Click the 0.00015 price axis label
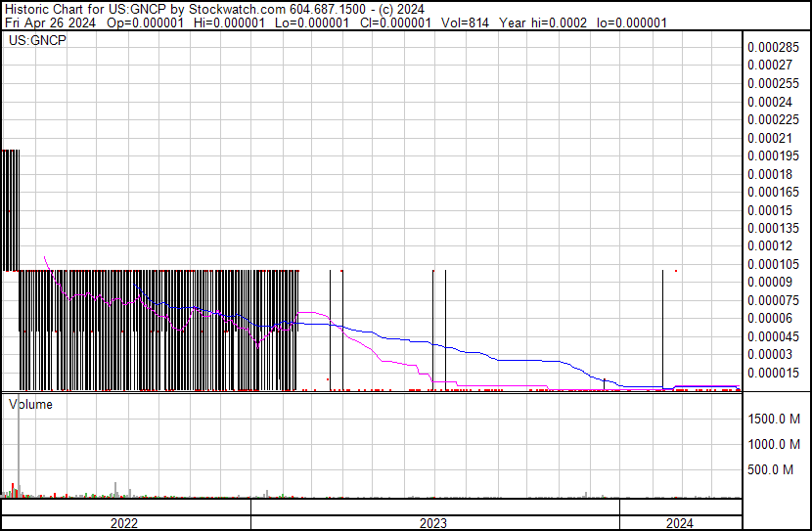The height and width of the screenshot is (531, 812). click(770, 210)
